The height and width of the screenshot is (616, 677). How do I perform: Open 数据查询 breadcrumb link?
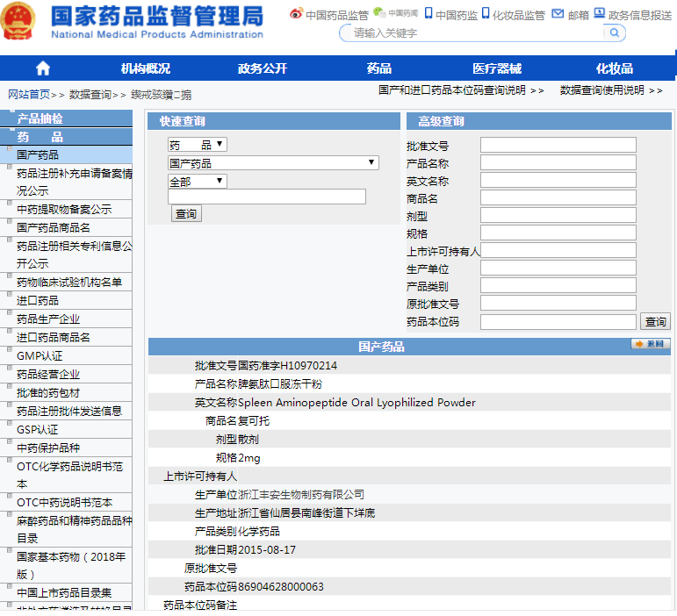[x=90, y=95]
